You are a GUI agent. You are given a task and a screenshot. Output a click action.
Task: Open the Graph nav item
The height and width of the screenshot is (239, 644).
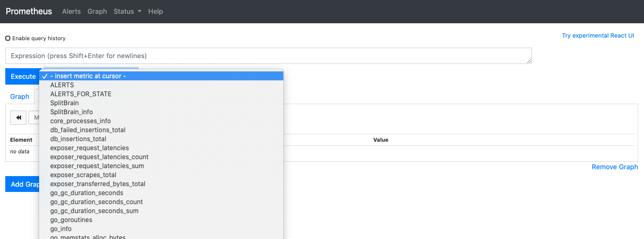coord(97,11)
